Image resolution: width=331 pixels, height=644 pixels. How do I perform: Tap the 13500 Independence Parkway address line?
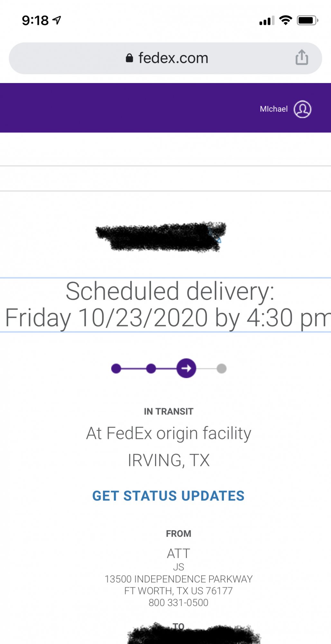179,579
